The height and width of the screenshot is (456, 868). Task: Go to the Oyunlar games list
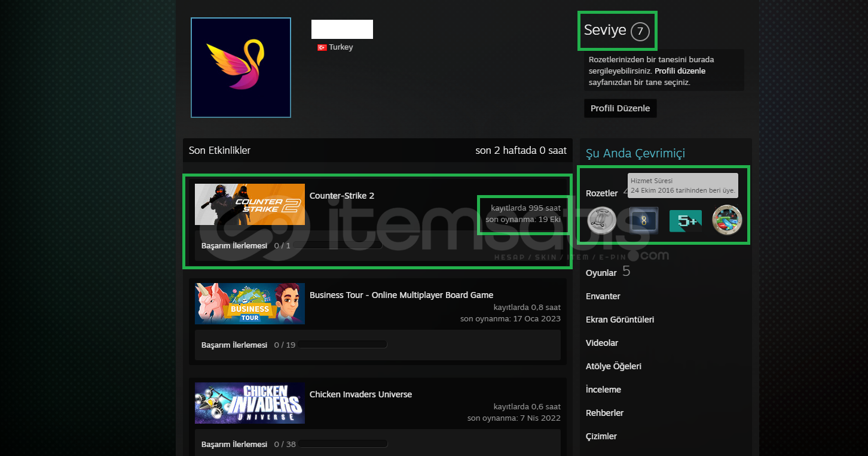pyautogui.click(x=601, y=273)
